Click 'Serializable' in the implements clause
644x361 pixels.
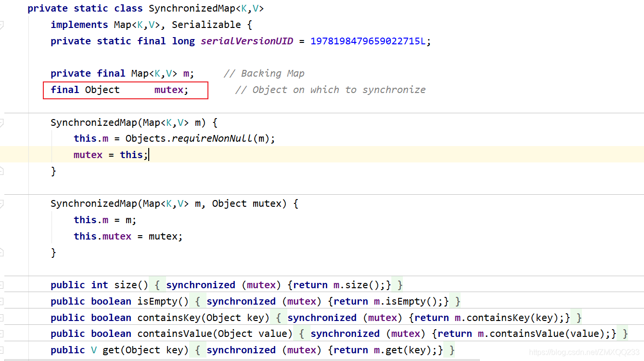tap(206, 25)
